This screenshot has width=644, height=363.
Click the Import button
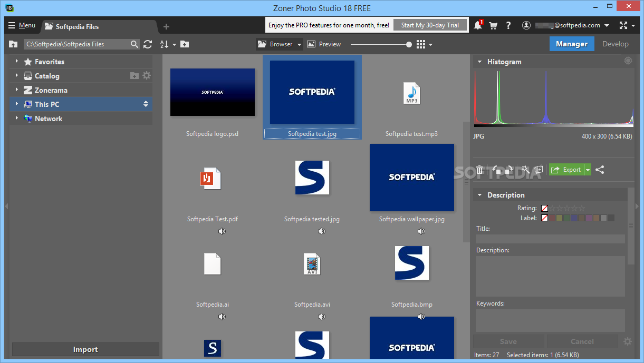(85, 349)
